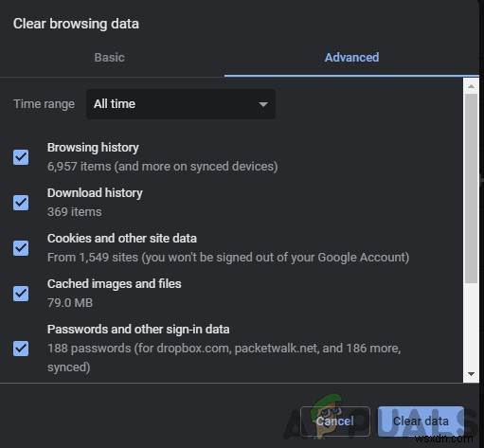
Task: Click the Cached images and files label
Action: click(114, 284)
